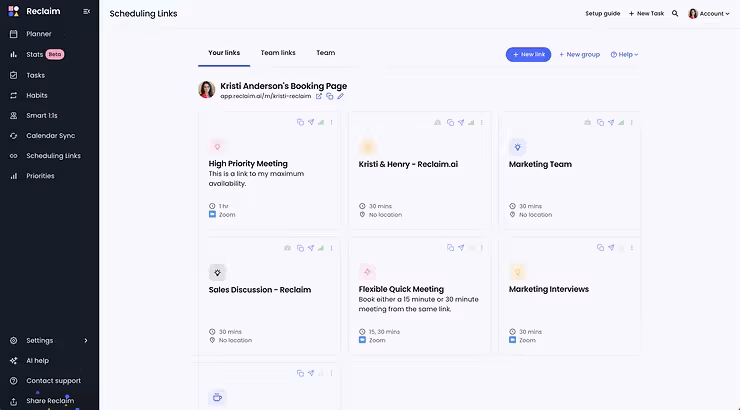
Task: Switch to Your links tab
Action: click(x=224, y=53)
